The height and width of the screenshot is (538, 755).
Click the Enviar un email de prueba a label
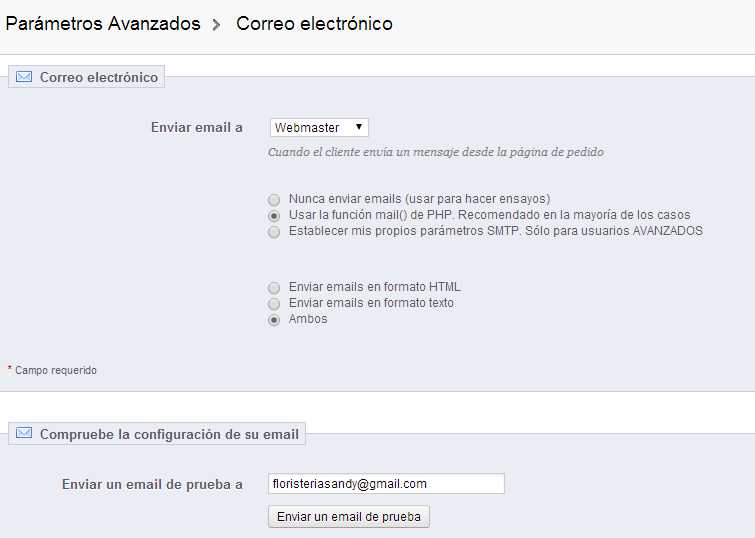pos(152,484)
